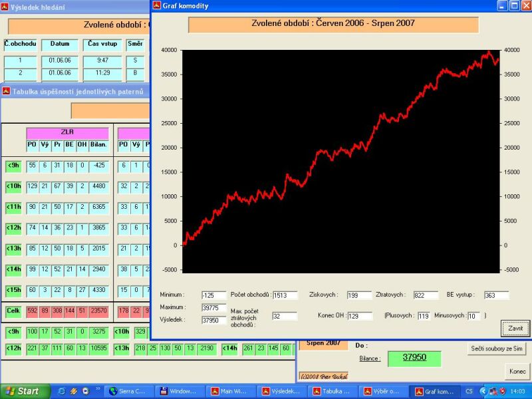Click the Minimum field showing -125
The image size is (532, 399).
213,295
